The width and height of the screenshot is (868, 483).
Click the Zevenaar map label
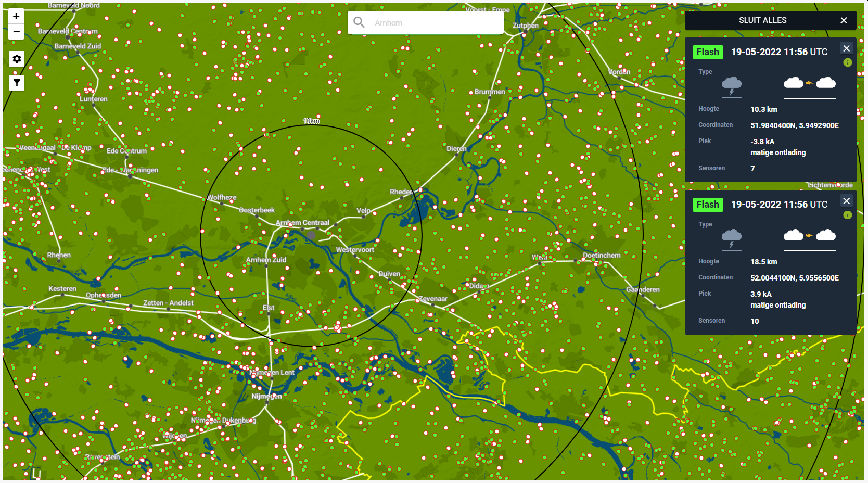pos(433,299)
